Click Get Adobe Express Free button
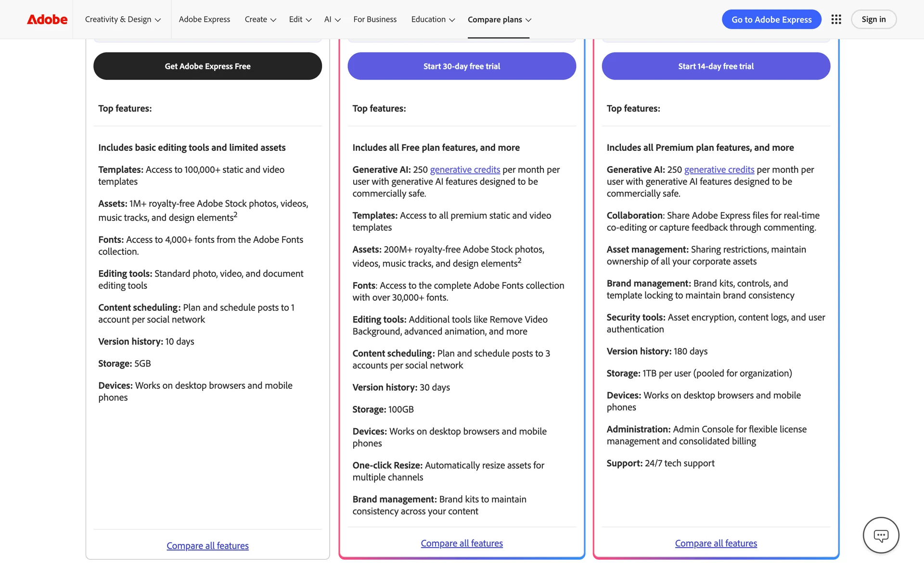The width and height of the screenshot is (924, 578). (207, 66)
